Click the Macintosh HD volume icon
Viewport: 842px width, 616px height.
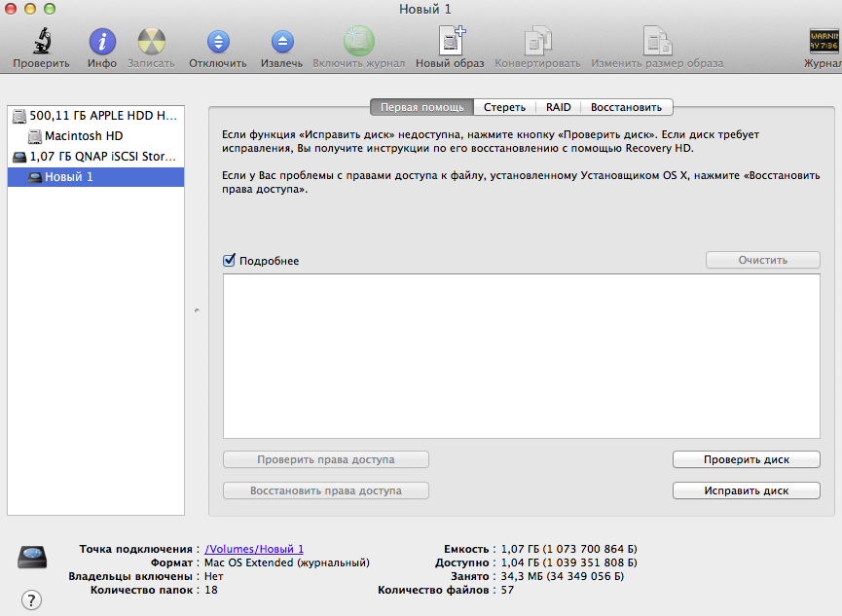35,136
